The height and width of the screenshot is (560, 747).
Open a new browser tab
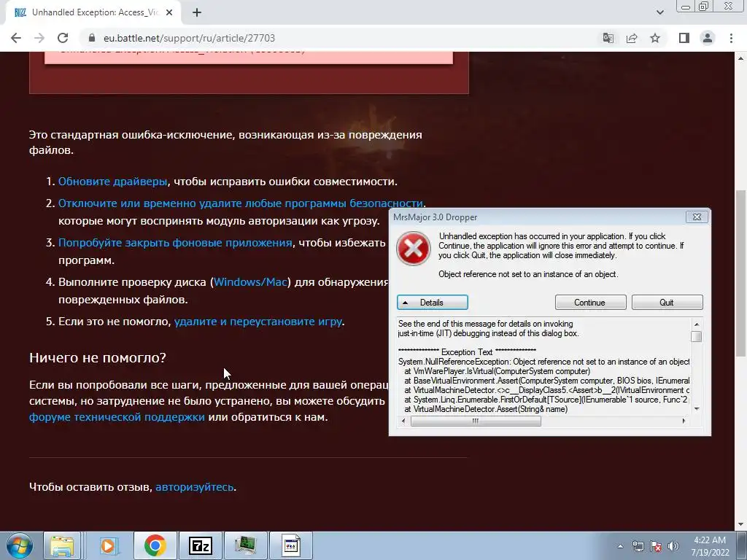197,12
